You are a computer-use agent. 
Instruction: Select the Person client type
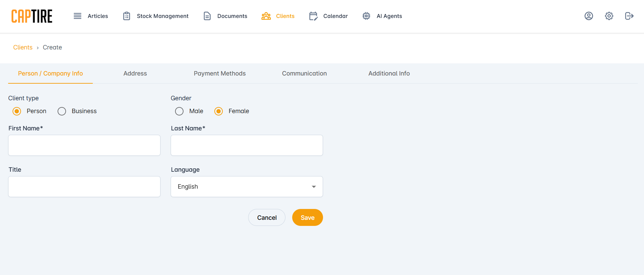(x=17, y=111)
